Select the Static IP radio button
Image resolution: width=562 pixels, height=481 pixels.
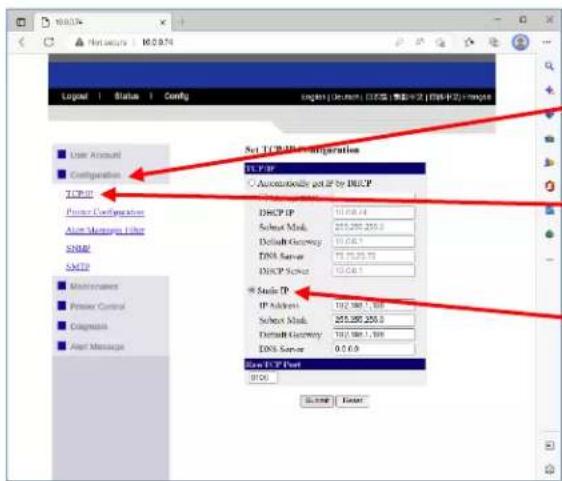click(252, 290)
